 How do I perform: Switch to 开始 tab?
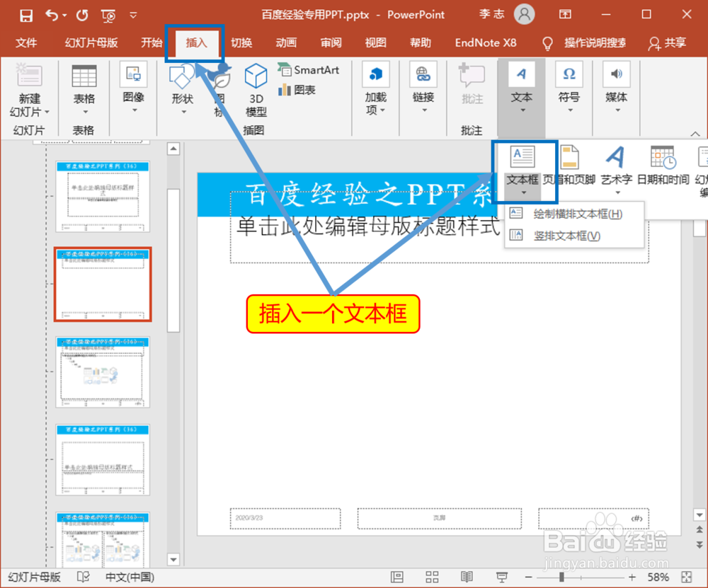tap(152, 43)
